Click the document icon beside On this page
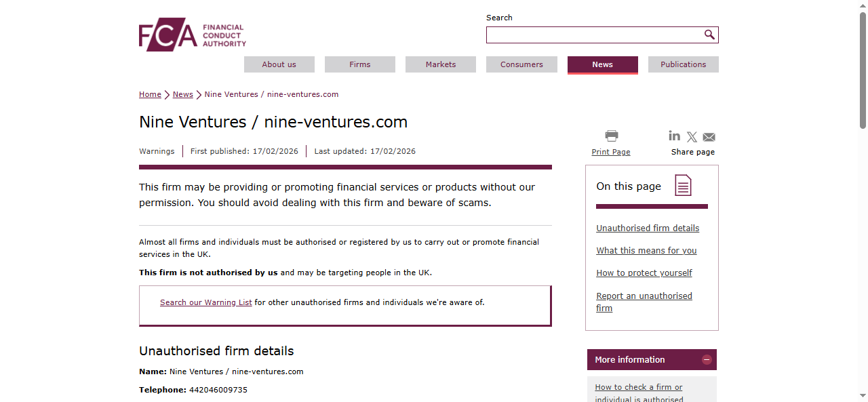The image size is (868, 402). [684, 184]
